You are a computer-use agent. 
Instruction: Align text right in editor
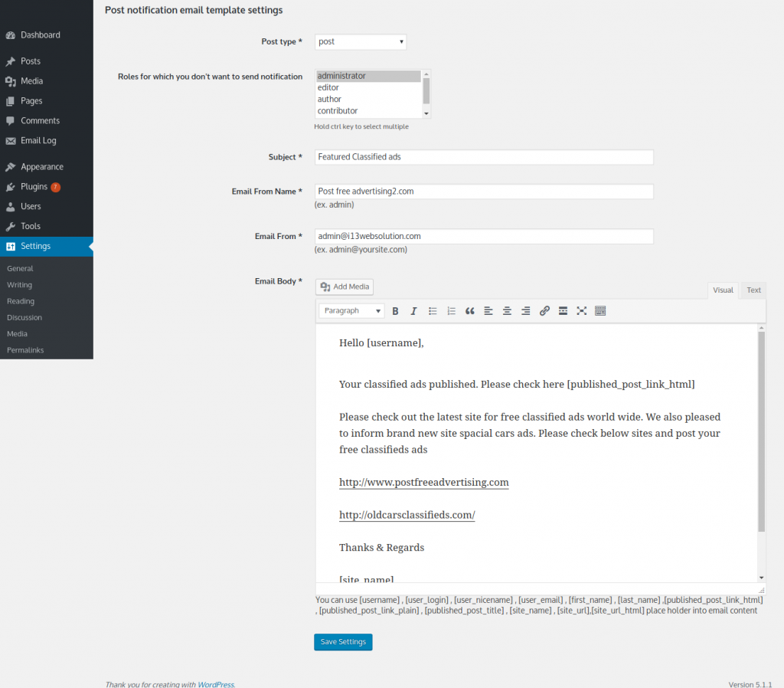tap(525, 311)
